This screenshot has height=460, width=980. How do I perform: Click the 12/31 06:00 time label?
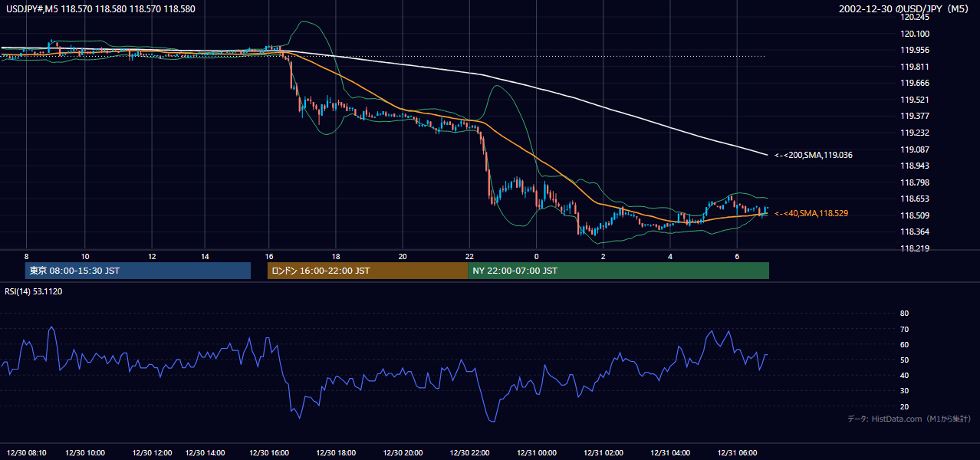click(x=737, y=452)
